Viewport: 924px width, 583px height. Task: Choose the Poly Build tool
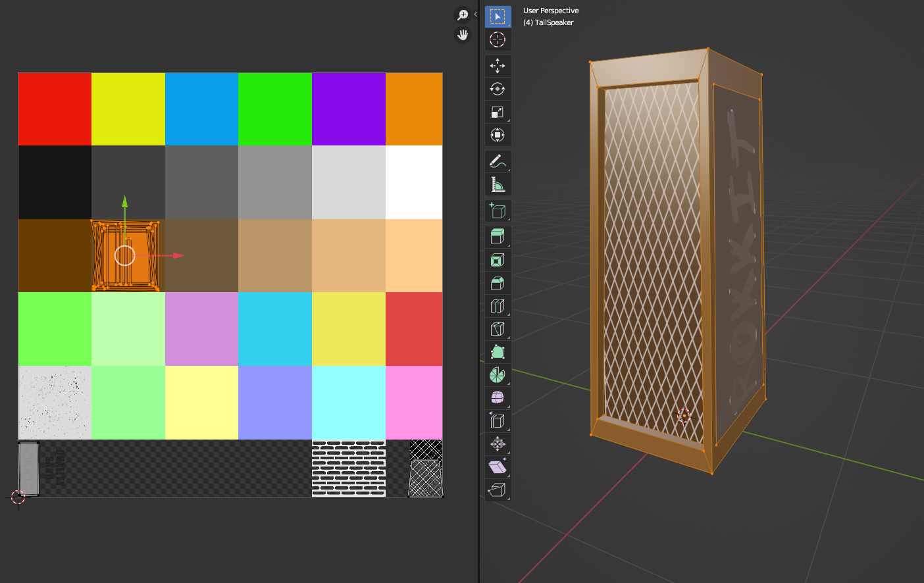click(x=498, y=352)
